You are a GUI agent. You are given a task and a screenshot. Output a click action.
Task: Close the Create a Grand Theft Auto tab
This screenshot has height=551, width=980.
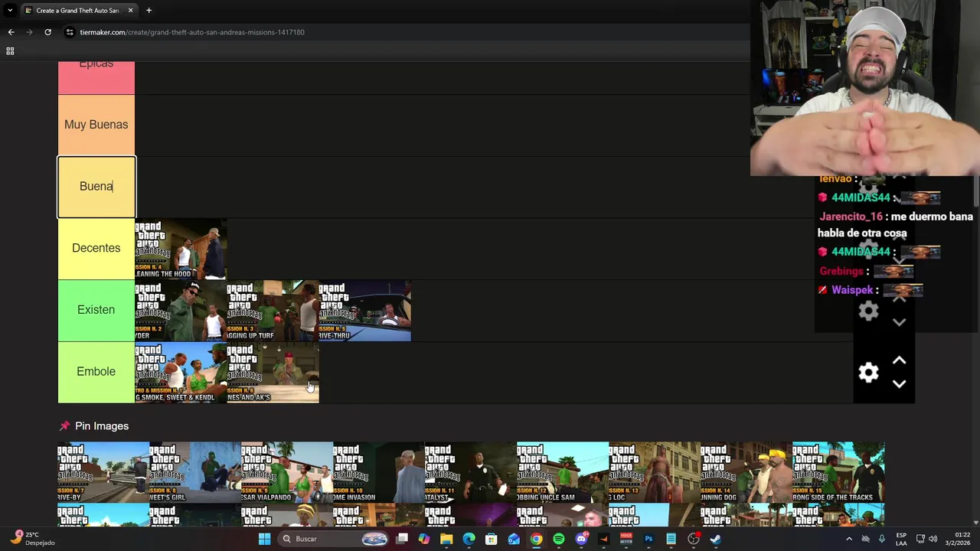[x=130, y=10]
